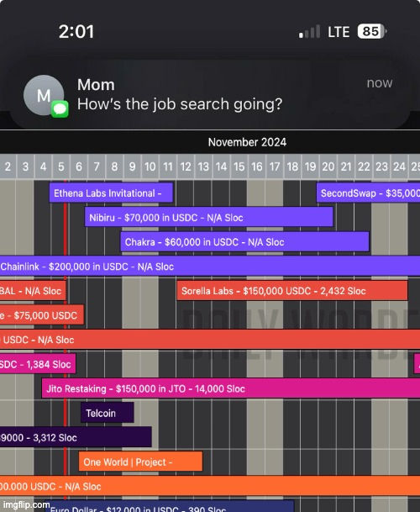Tap the 2:01 clock in status bar
Screen dimensions: 420x512
click(76, 32)
